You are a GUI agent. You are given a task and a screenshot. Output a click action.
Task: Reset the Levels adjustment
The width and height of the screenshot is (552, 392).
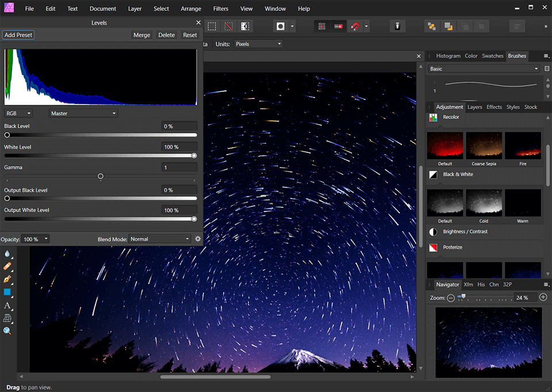(x=190, y=34)
